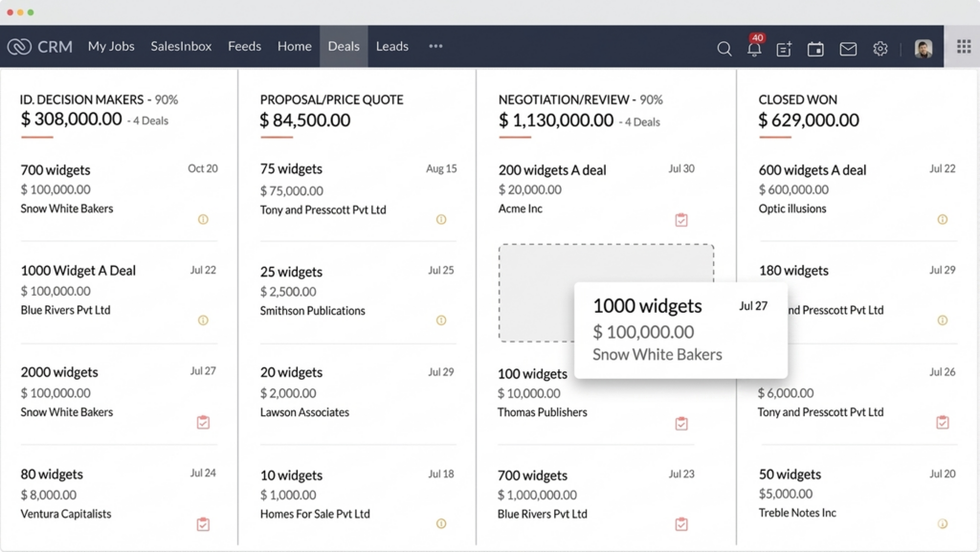
Task: Open the 80 widgets deal
Action: (52, 474)
